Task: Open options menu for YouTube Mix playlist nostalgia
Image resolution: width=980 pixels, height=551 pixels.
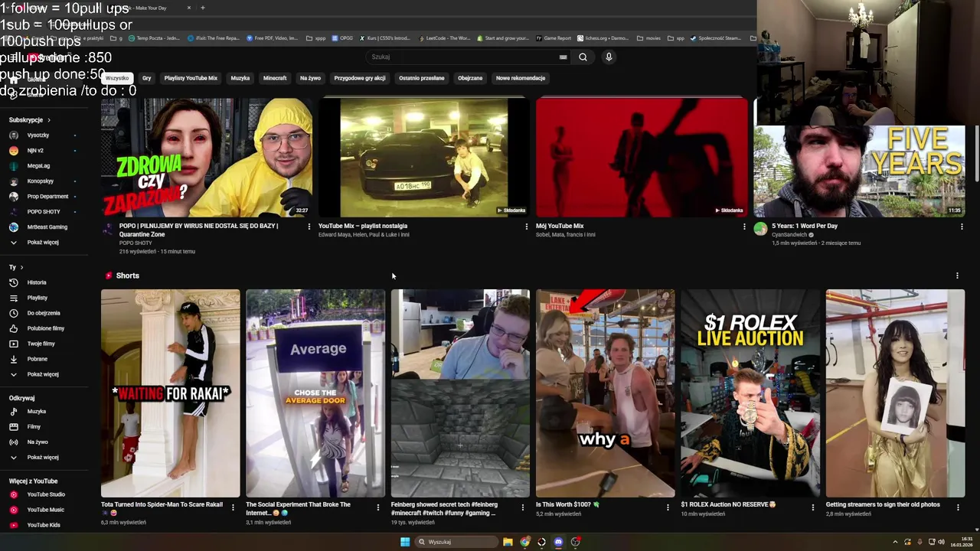Action: pyautogui.click(x=526, y=227)
